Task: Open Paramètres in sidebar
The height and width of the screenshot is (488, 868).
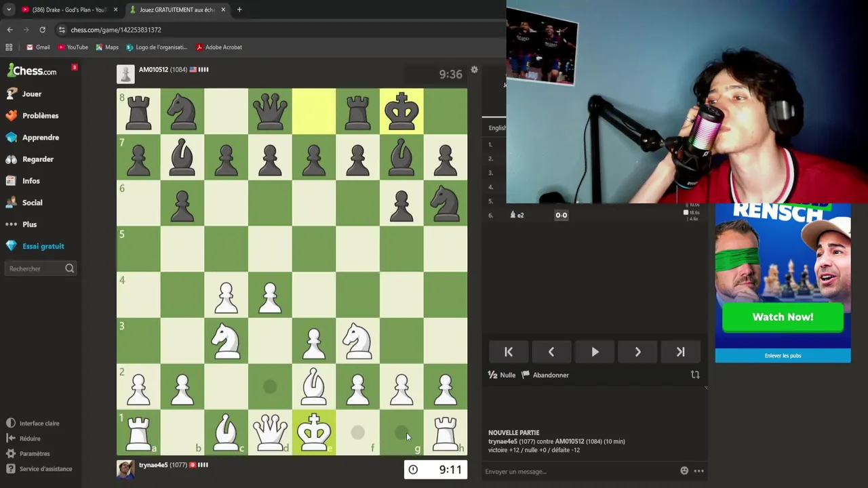Action: point(28,453)
